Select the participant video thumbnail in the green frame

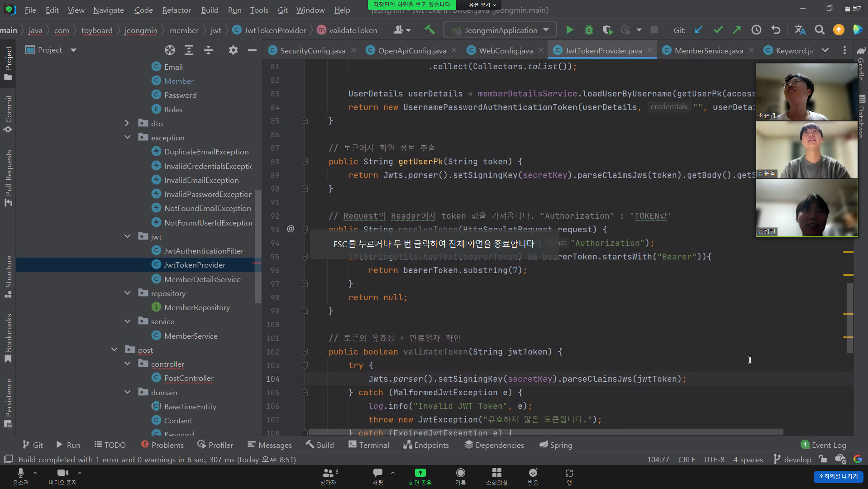tap(807, 208)
